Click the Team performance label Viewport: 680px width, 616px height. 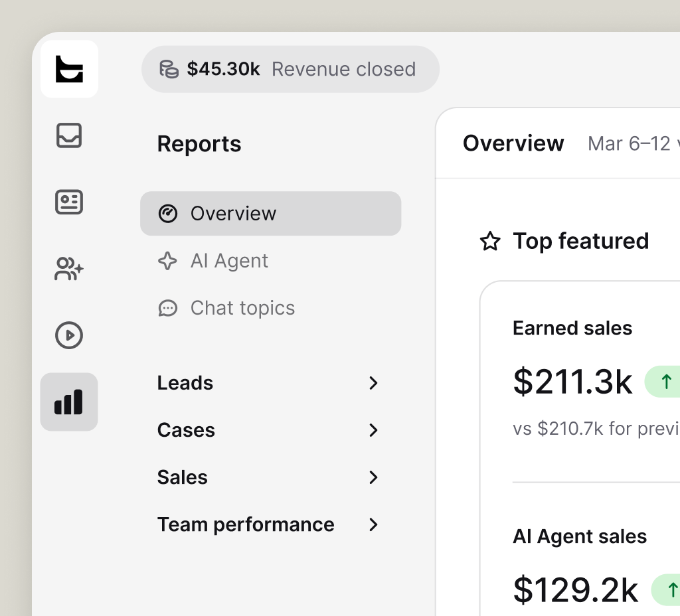pos(246,525)
